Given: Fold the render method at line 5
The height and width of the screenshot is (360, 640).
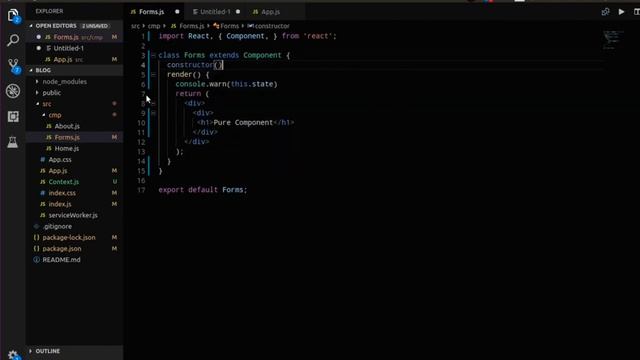Looking at the screenshot, I should 153,75.
